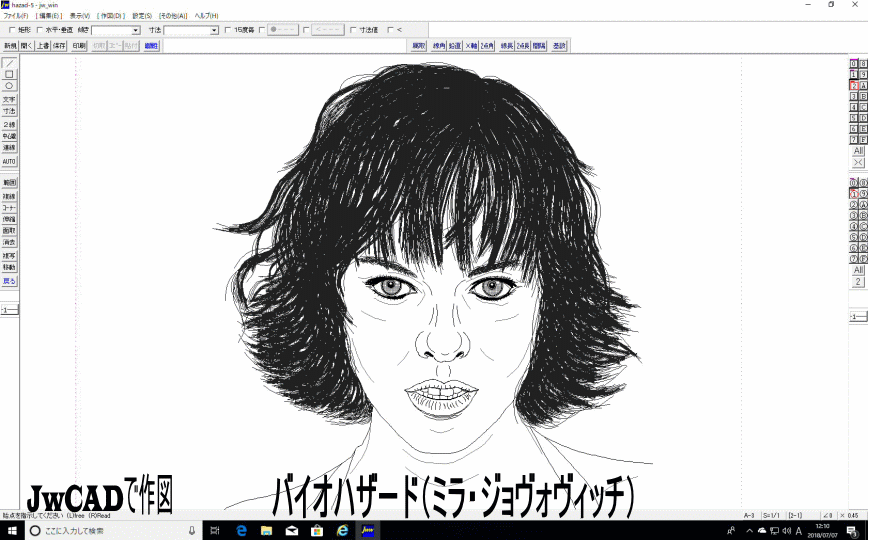Toggle the checkbox beside the <--- button
870x540 pixels.
[306, 30]
